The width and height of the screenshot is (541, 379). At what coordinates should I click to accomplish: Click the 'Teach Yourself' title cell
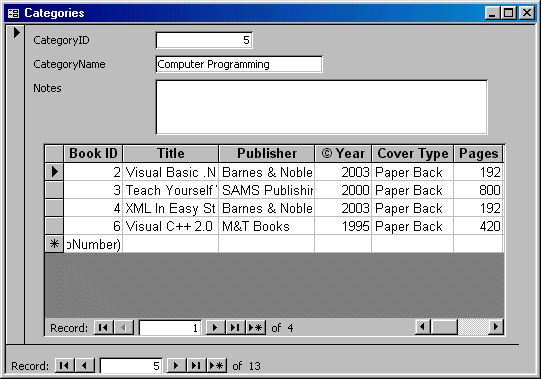tap(170, 190)
